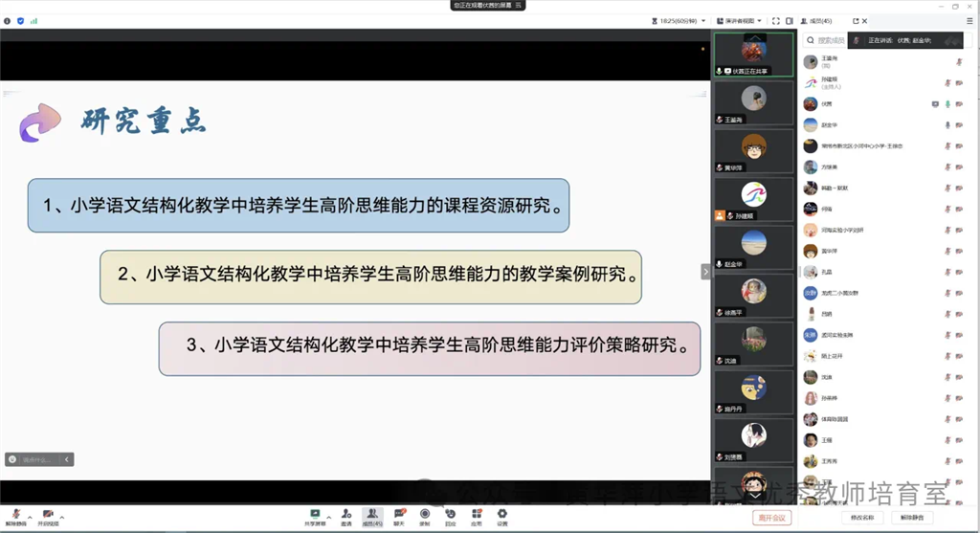Open the 演讲者视图 layout dropdown

739,21
